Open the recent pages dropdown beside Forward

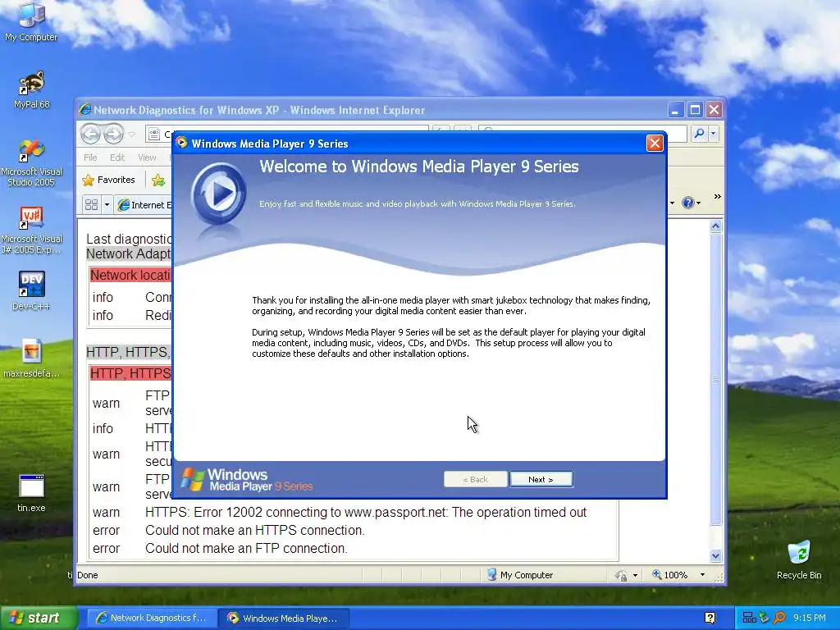tap(132, 134)
